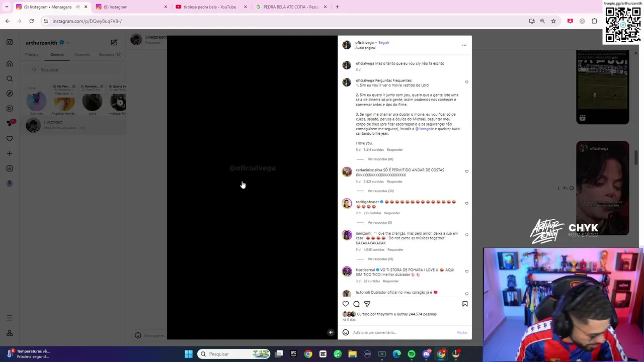Viewport: 644px width, 362px height.
Task: Open a new browser tab plus button
Action: coord(337,7)
